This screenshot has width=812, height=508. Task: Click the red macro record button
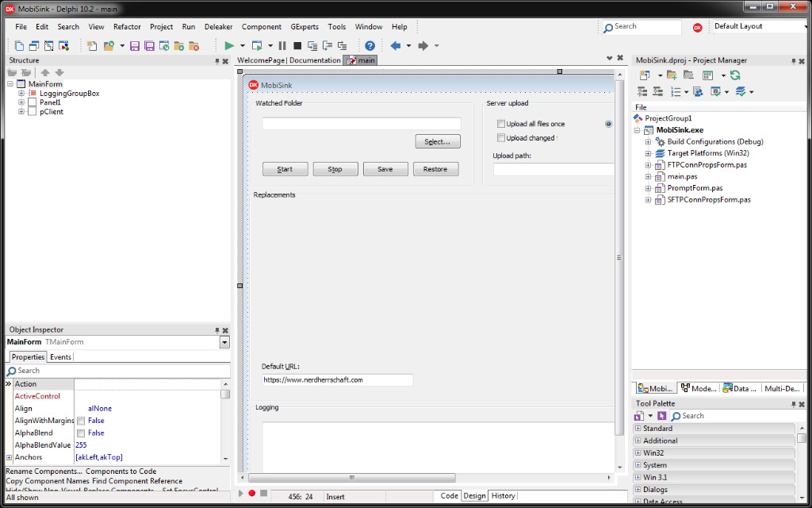[252, 493]
